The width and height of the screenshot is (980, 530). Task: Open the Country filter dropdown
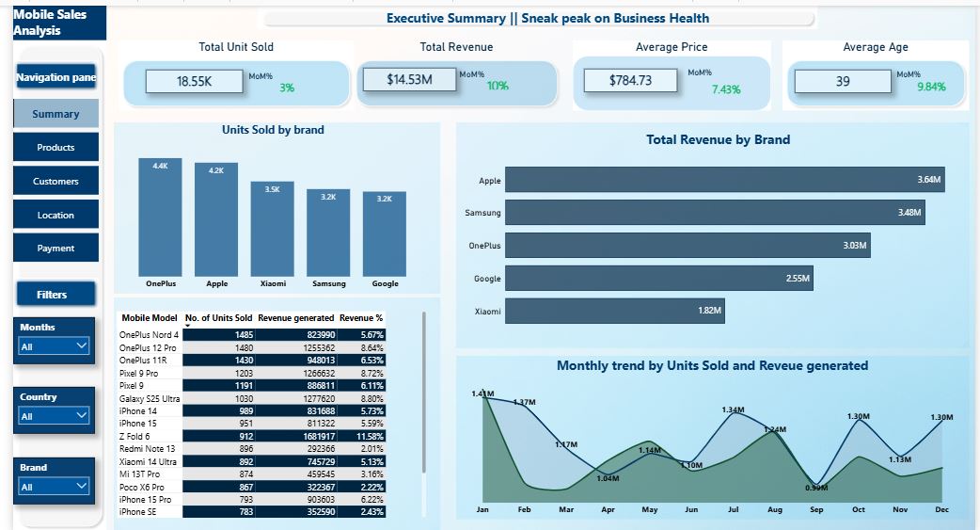pos(55,416)
